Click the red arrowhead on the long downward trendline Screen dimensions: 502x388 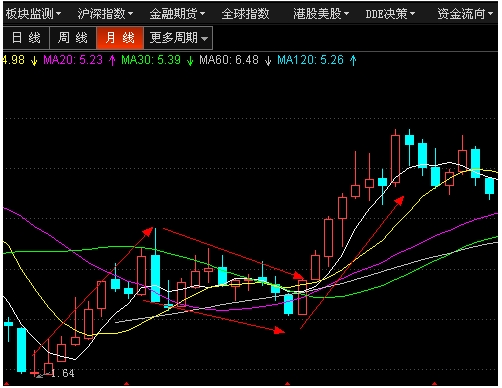pyautogui.click(x=279, y=330)
